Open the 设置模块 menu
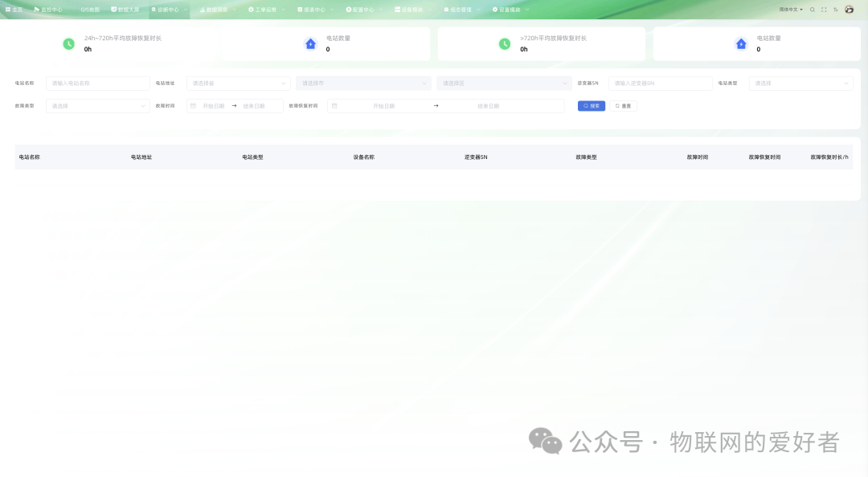Viewport: 868px width, 477px height. [x=510, y=10]
